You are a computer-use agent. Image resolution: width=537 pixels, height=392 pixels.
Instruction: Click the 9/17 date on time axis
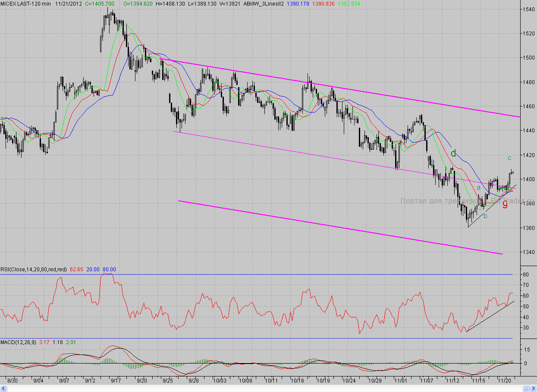116,381
